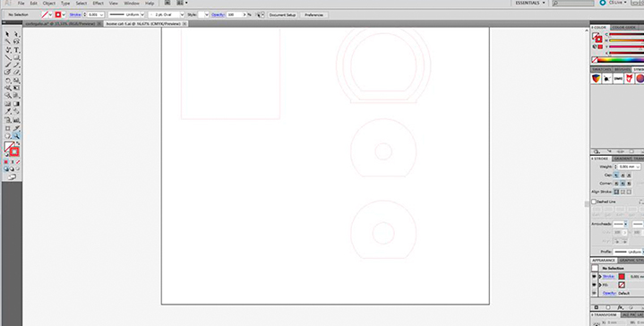Select the Paintbrush tool
The image size is (644, 326).
7,64
